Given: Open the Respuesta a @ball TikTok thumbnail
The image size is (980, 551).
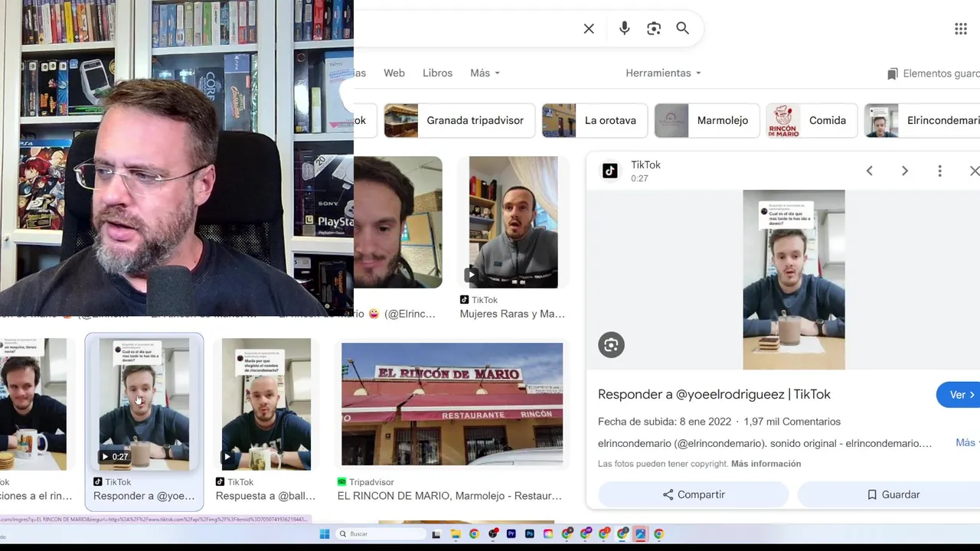Looking at the screenshot, I should pyautogui.click(x=266, y=404).
